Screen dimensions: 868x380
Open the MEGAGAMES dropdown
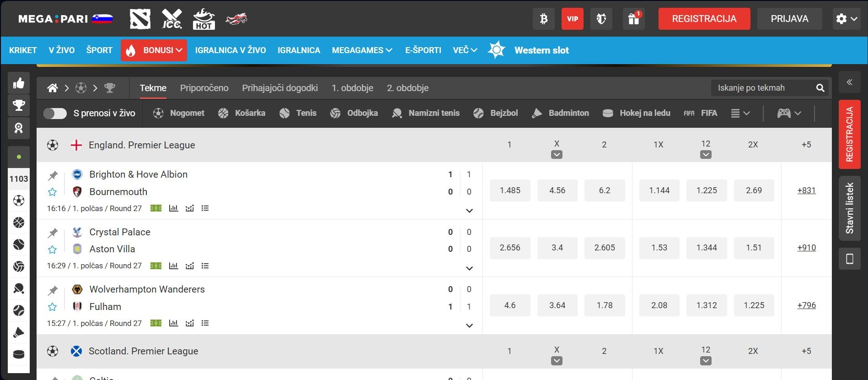(x=362, y=50)
